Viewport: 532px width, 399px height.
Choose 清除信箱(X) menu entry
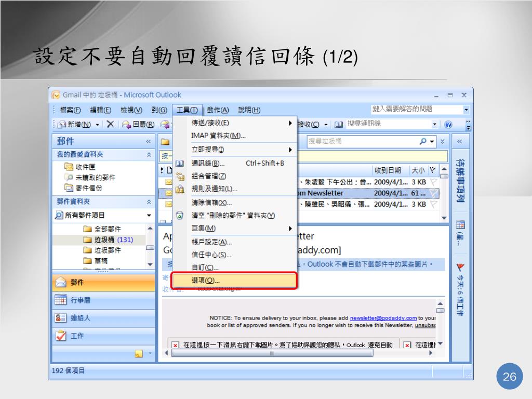click(x=234, y=203)
